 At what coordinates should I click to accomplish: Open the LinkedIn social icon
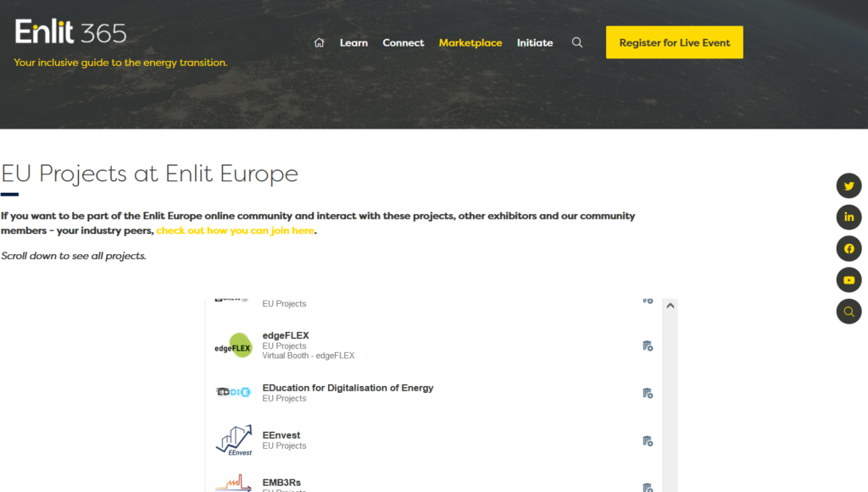pyautogui.click(x=849, y=218)
